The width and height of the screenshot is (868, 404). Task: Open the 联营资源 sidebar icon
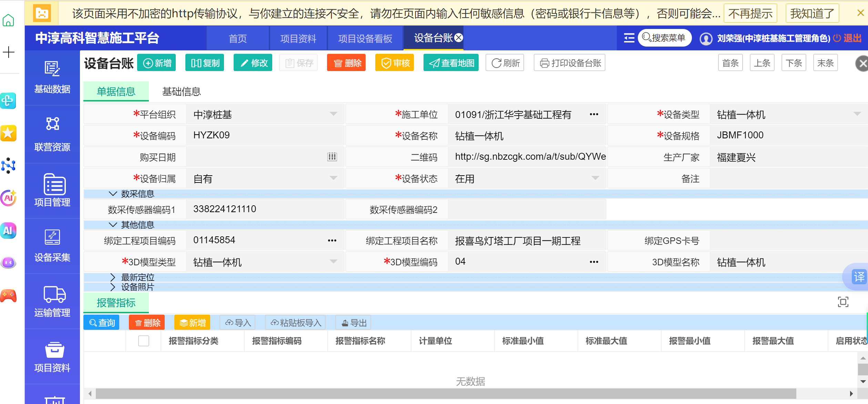pyautogui.click(x=52, y=124)
